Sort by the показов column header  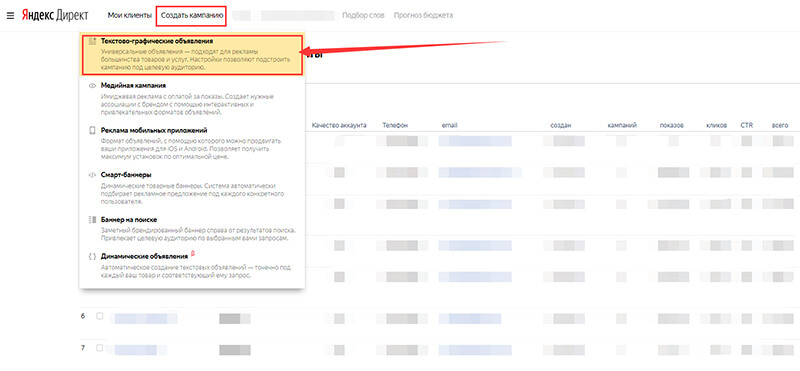click(x=671, y=125)
